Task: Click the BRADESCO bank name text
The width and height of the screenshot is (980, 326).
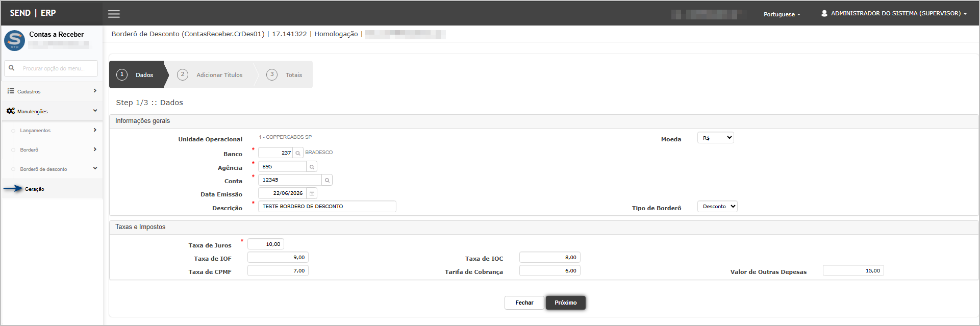Action: [319, 153]
